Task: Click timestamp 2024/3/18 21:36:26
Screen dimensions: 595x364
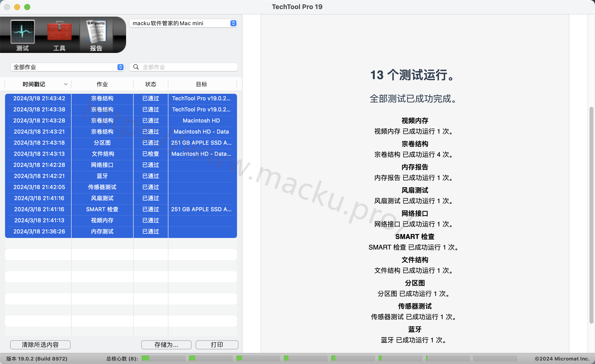Action: 39,232
